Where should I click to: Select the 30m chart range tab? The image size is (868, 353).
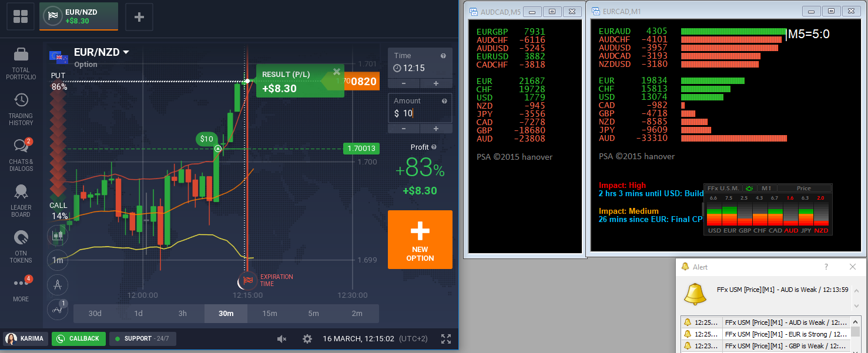(226, 314)
